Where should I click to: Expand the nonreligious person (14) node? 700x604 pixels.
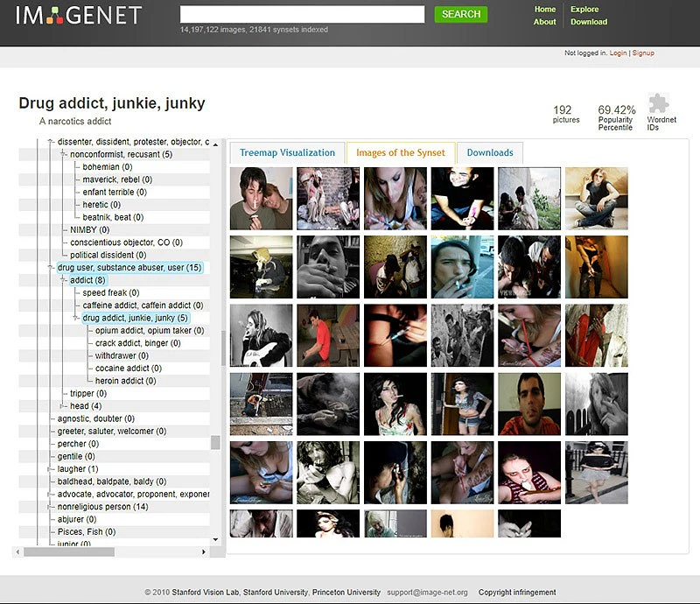[50, 507]
